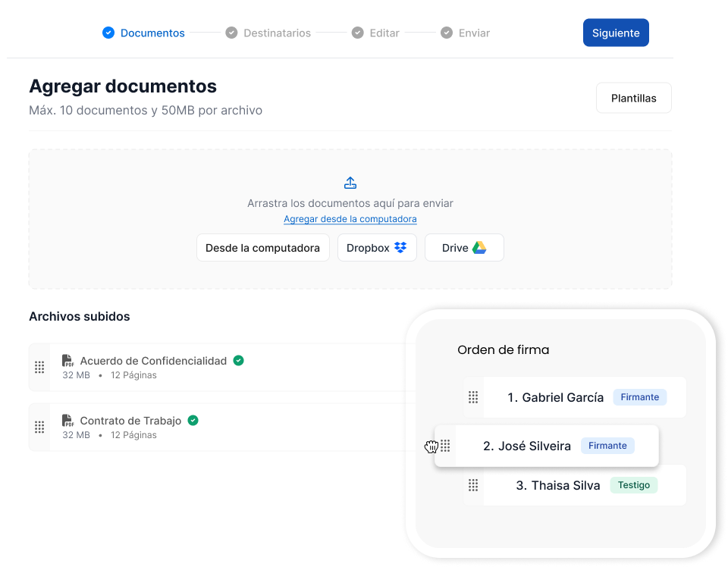Open the Plantillas panel
This screenshot has width=728, height=567.
[633, 97]
